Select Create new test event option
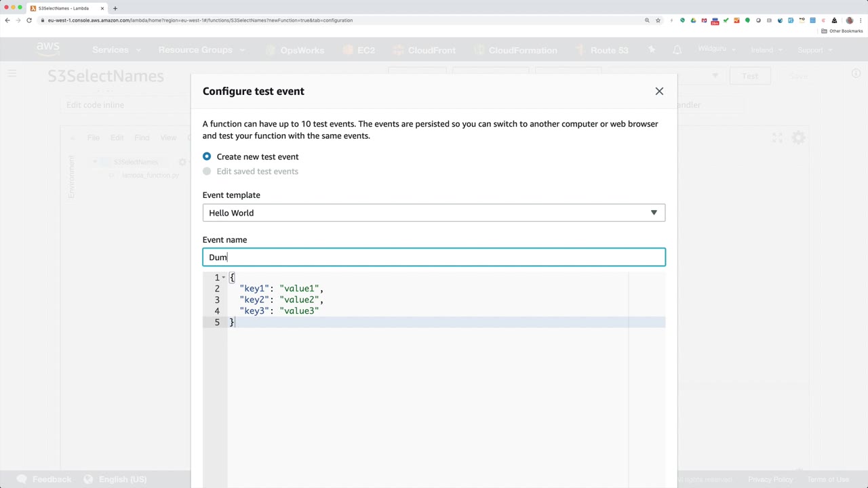868x488 pixels. (x=207, y=157)
